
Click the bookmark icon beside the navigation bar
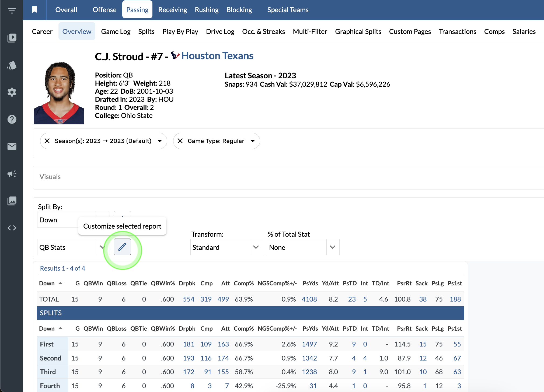[34, 9]
